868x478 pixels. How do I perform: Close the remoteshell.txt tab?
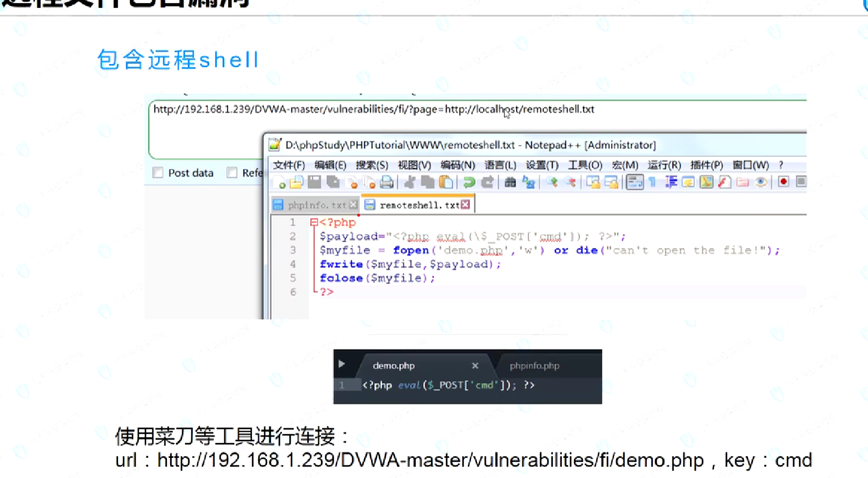tap(466, 205)
